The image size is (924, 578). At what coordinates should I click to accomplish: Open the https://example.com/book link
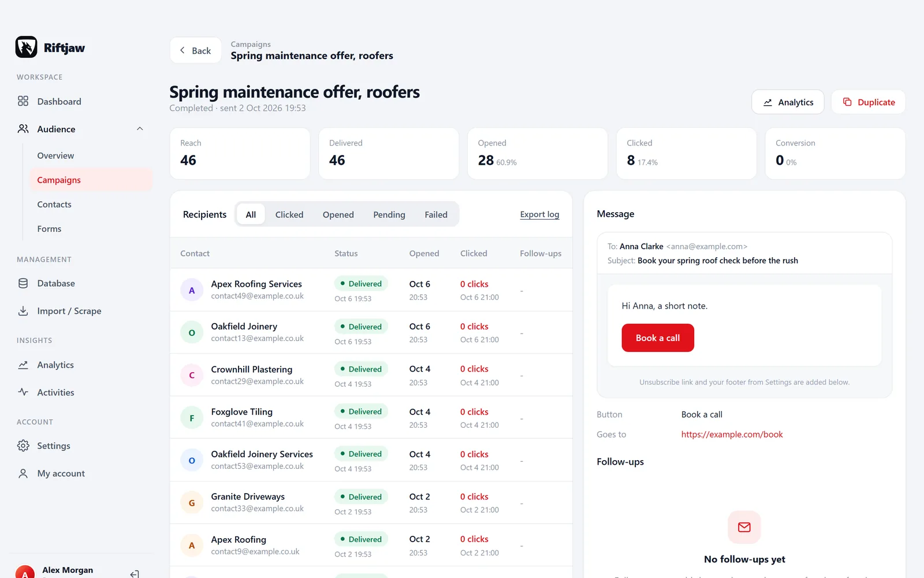[x=732, y=435]
